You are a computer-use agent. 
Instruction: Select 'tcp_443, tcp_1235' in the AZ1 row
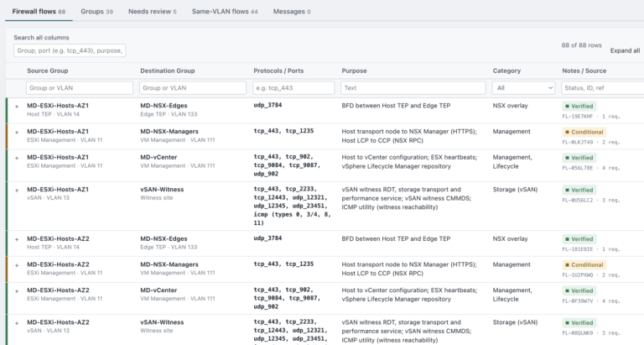pyautogui.click(x=283, y=131)
